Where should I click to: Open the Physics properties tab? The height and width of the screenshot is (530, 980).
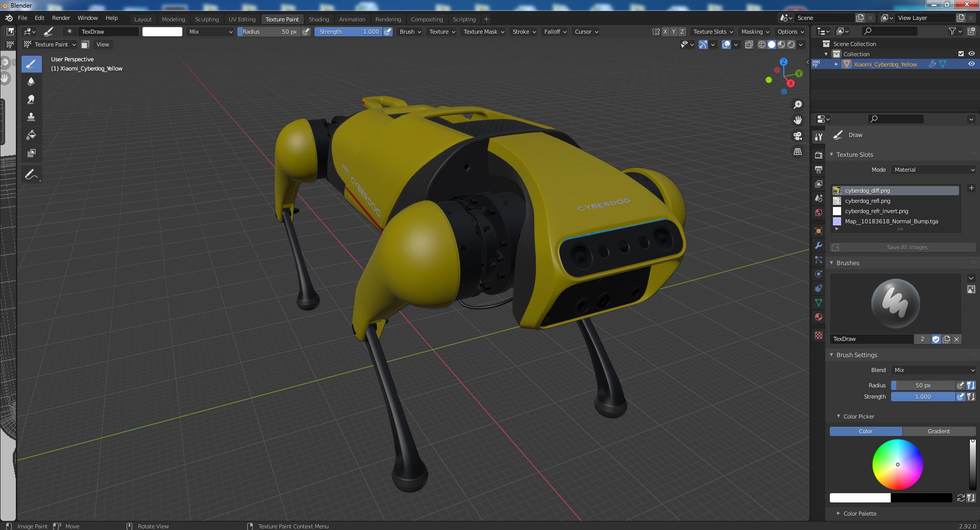819,274
